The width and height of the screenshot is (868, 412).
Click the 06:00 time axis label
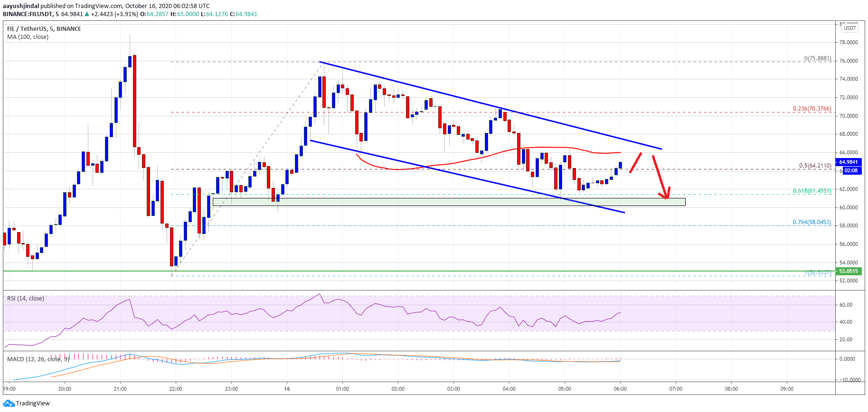coord(620,389)
